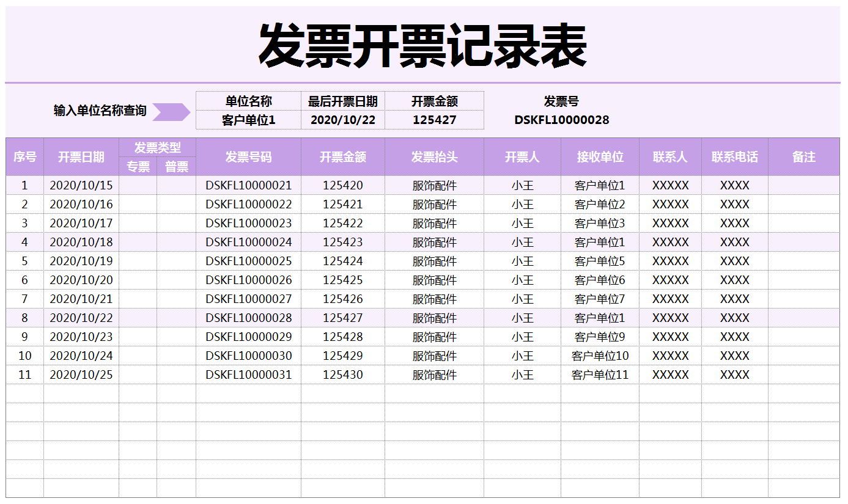Select date cell 2020/10/18

tap(81, 242)
